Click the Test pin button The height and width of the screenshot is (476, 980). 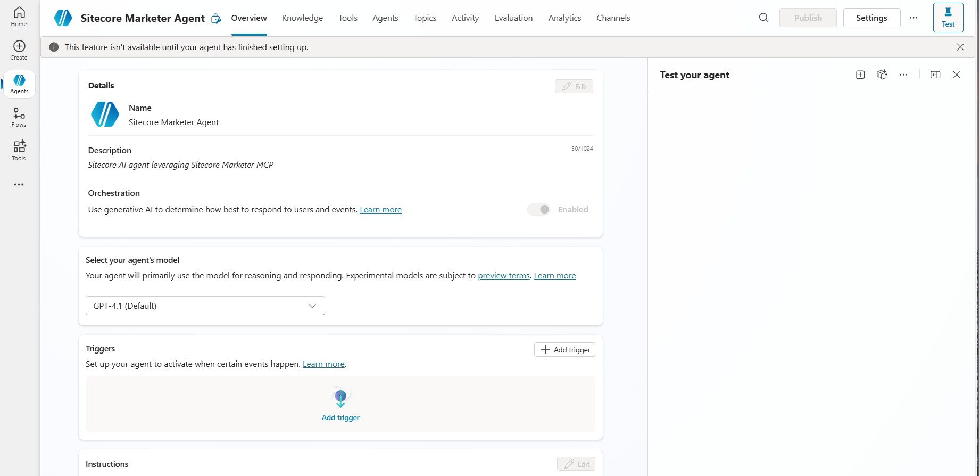948,18
